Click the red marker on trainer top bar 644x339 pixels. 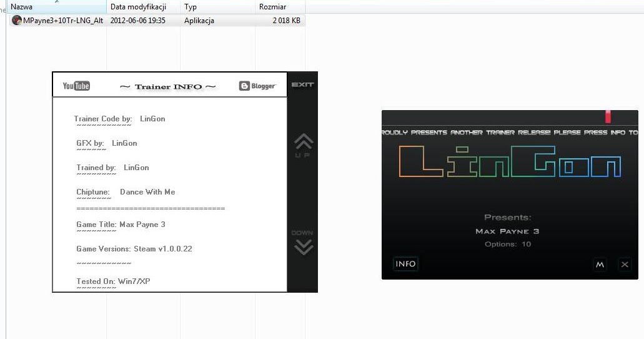point(608,116)
